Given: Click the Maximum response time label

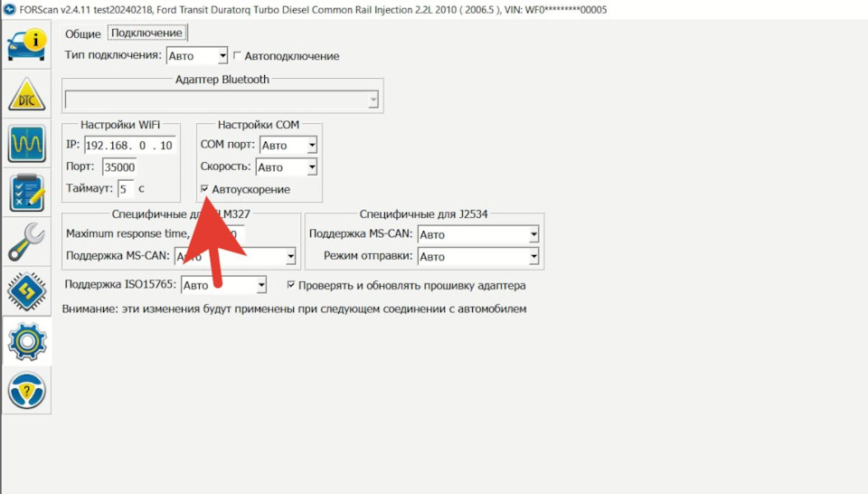Looking at the screenshot, I should pos(127,233).
